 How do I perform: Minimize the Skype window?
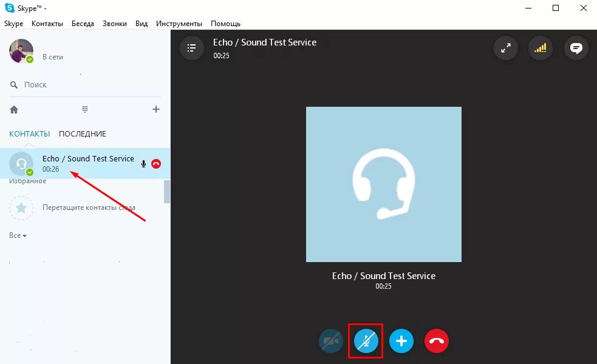pyautogui.click(x=528, y=8)
